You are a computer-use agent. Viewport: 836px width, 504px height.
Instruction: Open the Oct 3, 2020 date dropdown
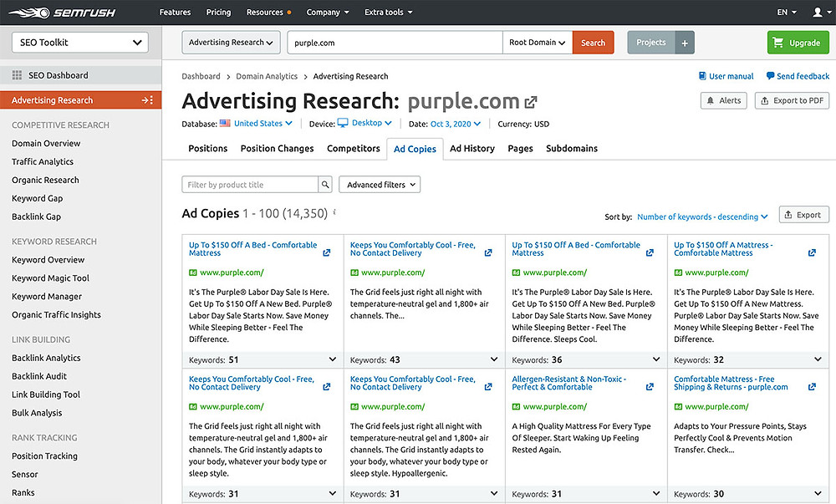pos(456,124)
